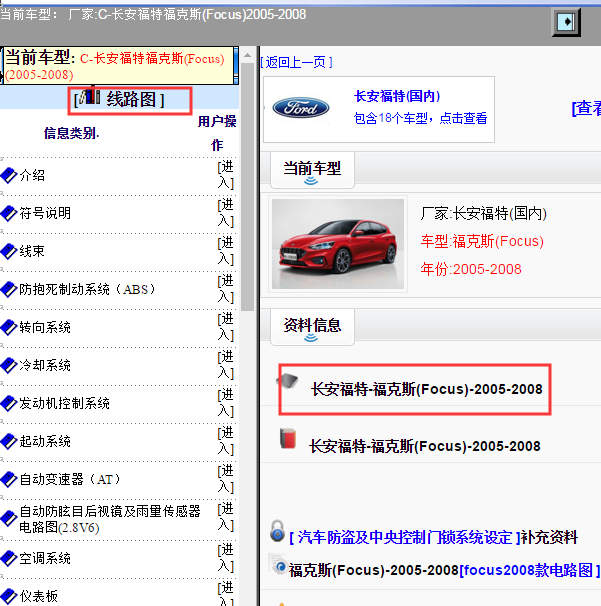Click the book icon beside 自动变速器（AT）
Screen dimensions: 601x606
coord(9,480)
